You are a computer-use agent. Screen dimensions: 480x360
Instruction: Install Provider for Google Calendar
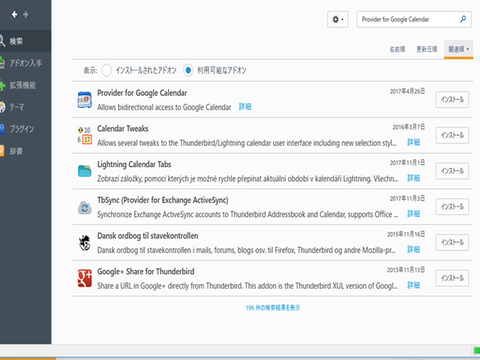point(452,100)
